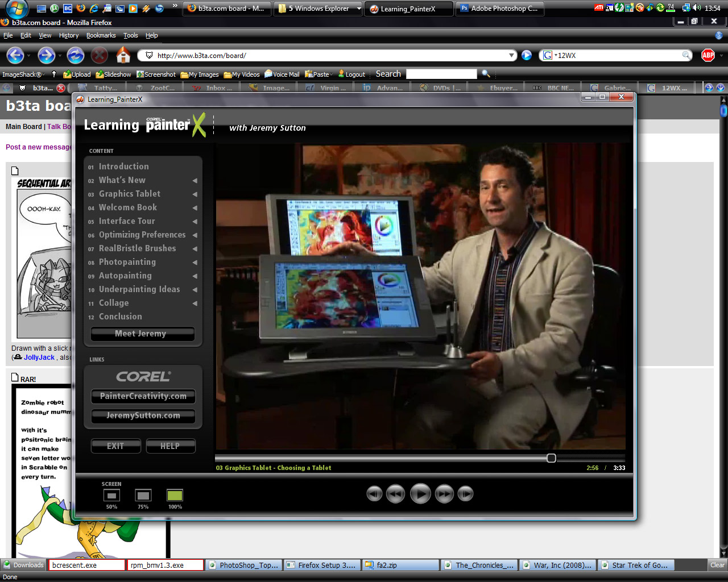Click the ImageShack toolbar search magnifier
This screenshot has height=582, width=728.
pyautogui.click(x=486, y=74)
